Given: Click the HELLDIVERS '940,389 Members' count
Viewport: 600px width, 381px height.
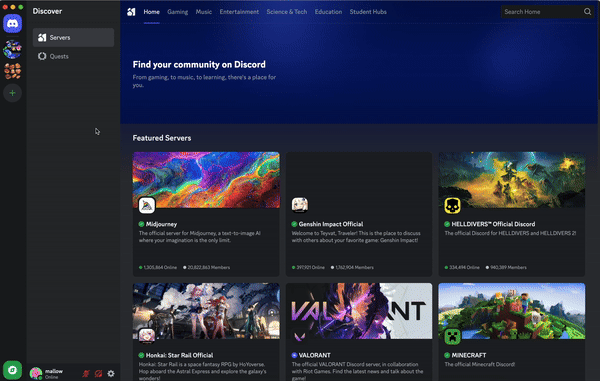Looking at the screenshot, I should (506, 267).
